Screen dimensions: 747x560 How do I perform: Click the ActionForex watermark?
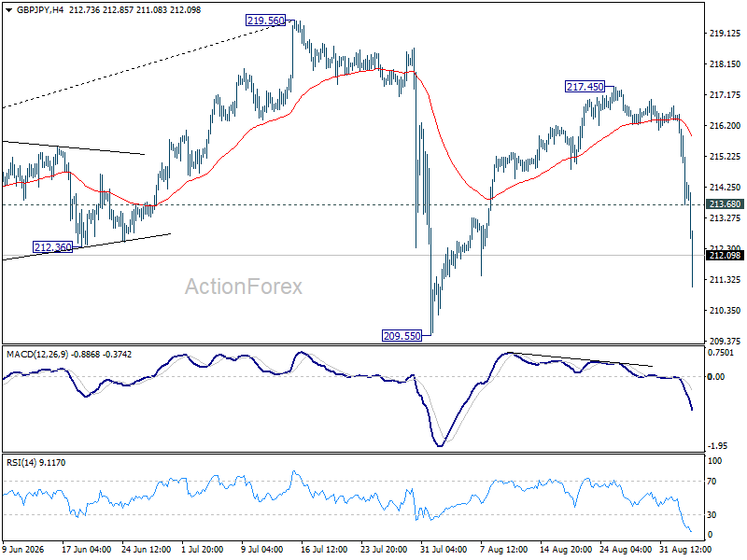coord(244,287)
